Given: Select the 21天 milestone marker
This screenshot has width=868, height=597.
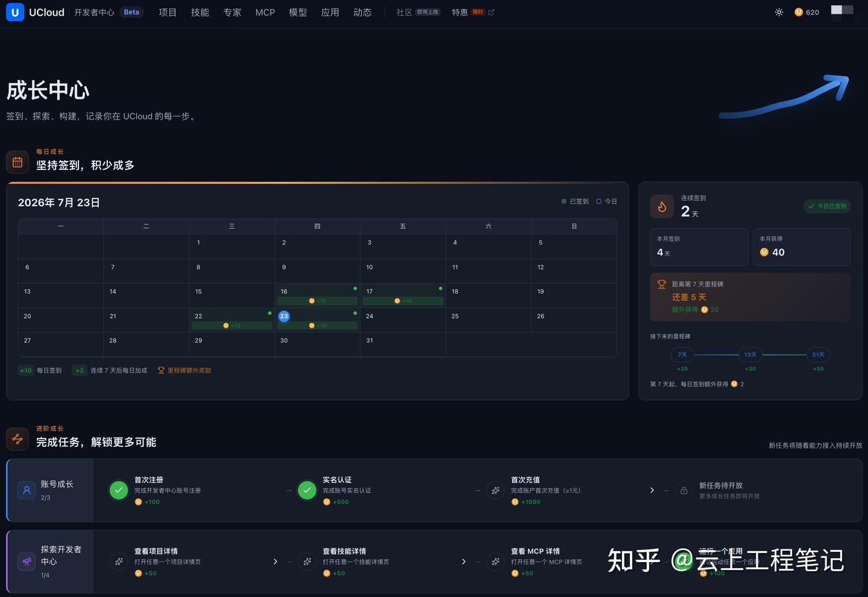Looking at the screenshot, I should tap(818, 355).
